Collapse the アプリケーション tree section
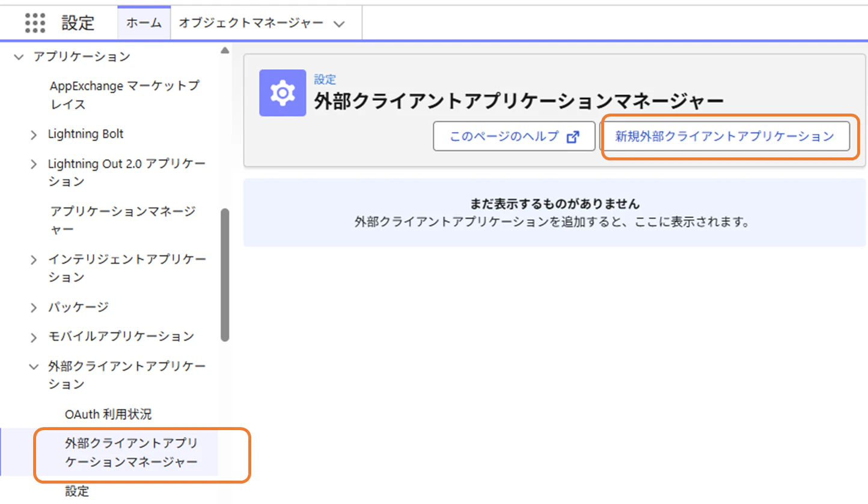 tap(19, 57)
